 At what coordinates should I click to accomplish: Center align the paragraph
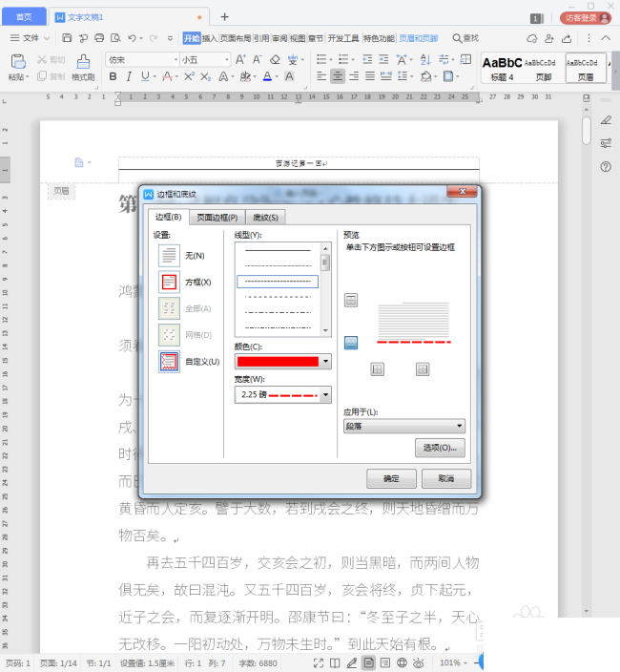point(338,76)
